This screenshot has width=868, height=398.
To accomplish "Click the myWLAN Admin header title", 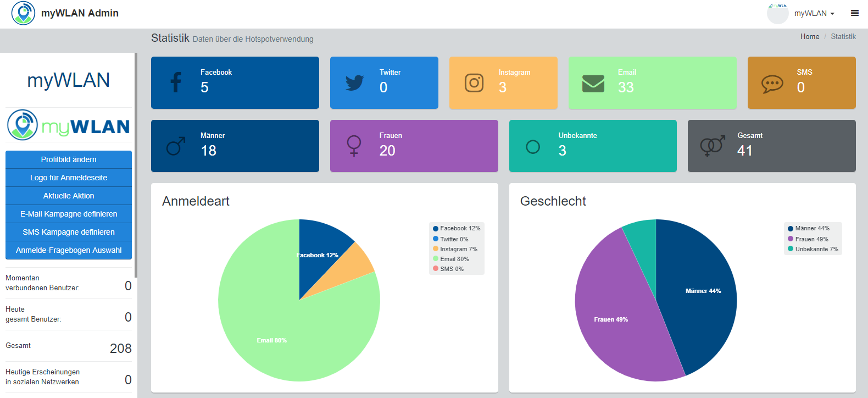I will 80,13.
